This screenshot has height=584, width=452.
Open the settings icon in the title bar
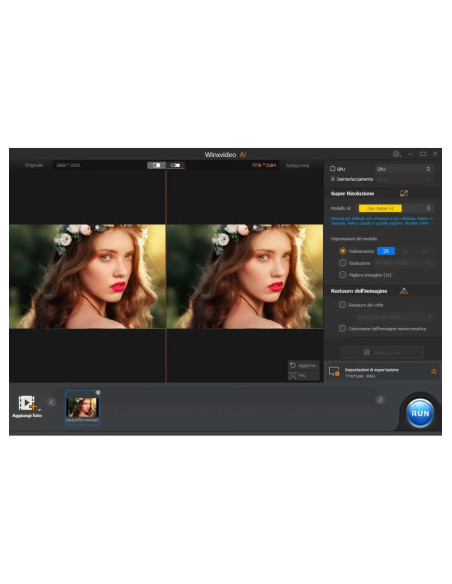(x=397, y=154)
